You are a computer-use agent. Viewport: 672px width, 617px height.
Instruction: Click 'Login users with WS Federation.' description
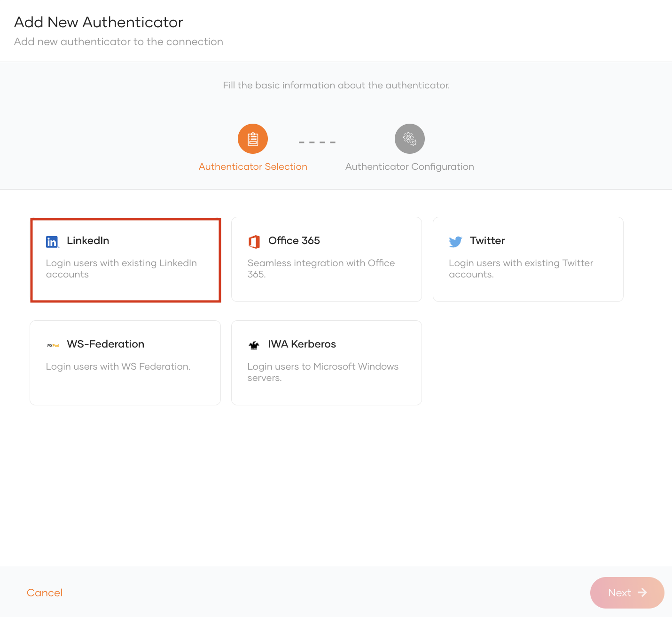click(x=118, y=366)
